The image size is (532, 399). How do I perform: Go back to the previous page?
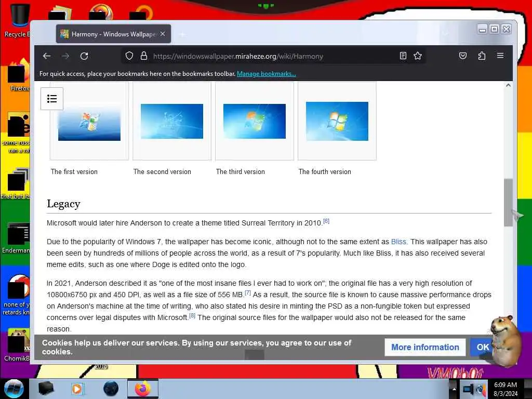pyautogui.click(x=47, y=56)
